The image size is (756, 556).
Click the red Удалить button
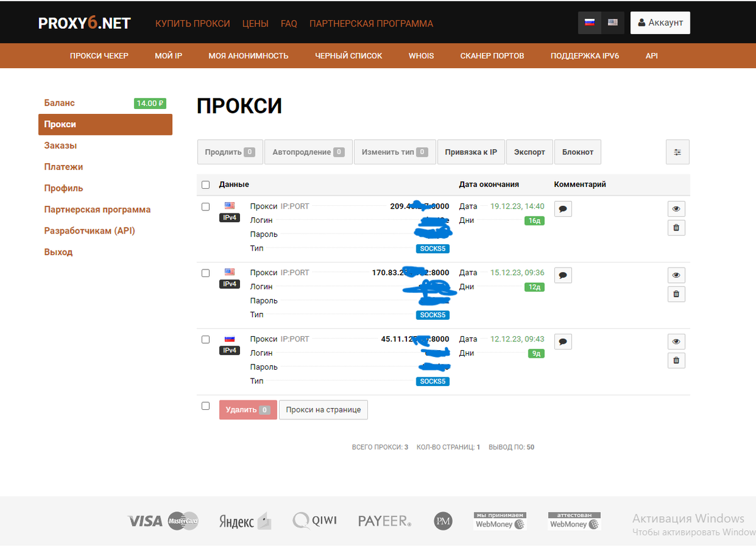(x=248, y=409)
